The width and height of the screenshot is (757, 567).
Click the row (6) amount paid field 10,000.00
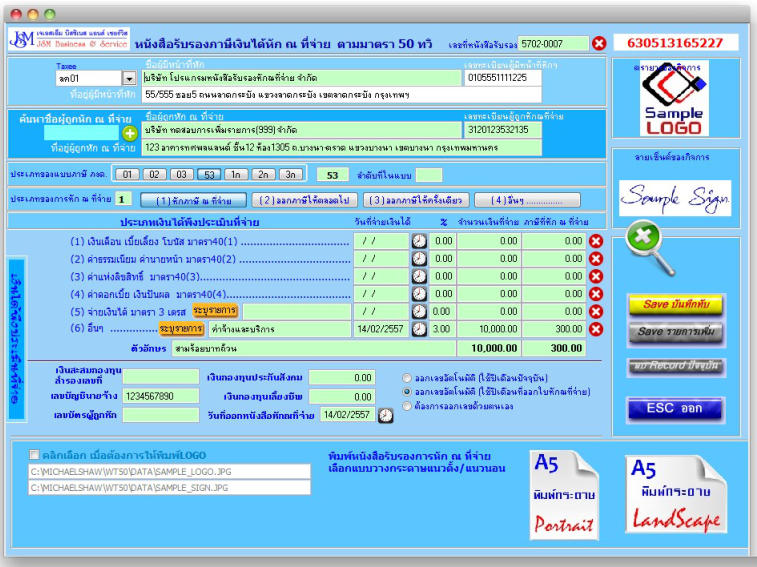pyautogui.click(x=489, y=329)
